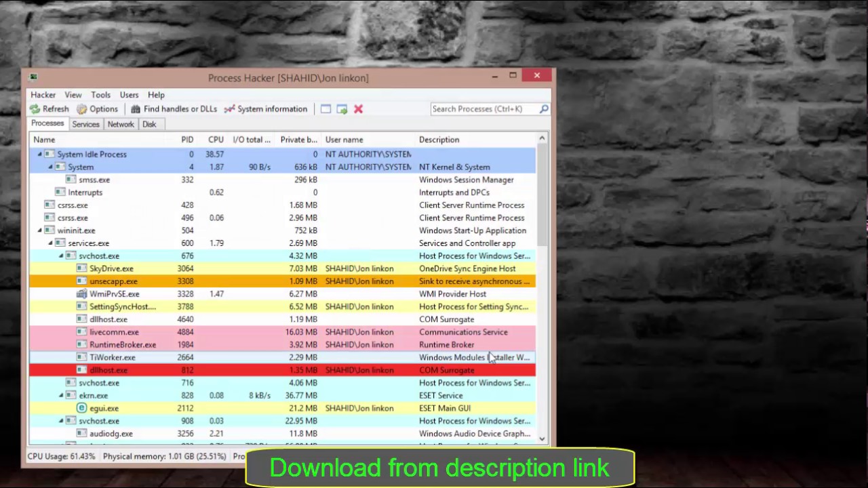This screenshot has width=868, height=488.
Task: Click the Process Hacker title bar icon
Action: (x=34, y=77)
